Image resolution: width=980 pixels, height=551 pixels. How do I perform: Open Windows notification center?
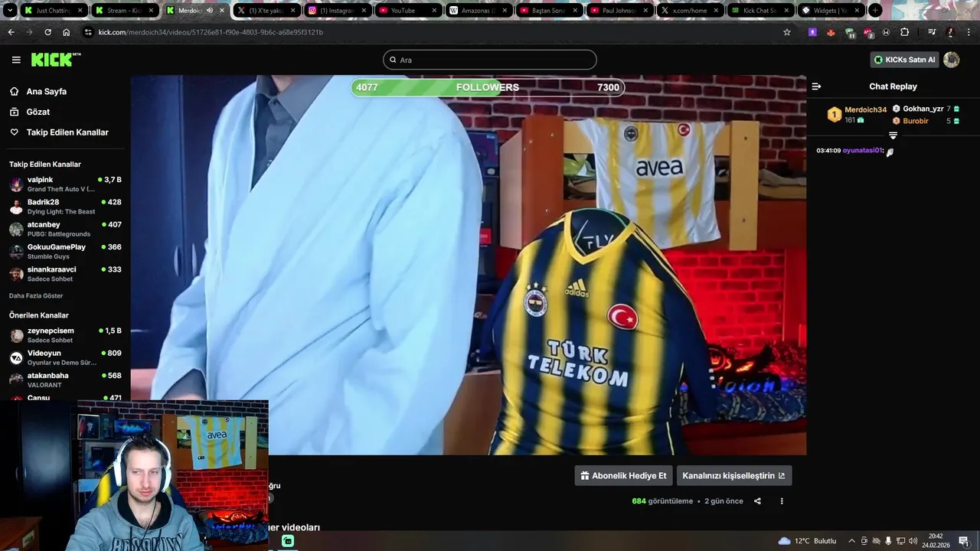[964, 541]
